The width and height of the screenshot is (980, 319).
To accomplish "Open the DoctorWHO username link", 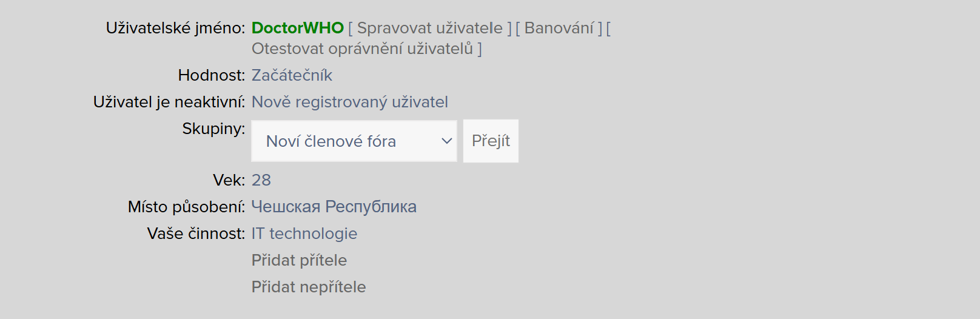I will 297,28.
